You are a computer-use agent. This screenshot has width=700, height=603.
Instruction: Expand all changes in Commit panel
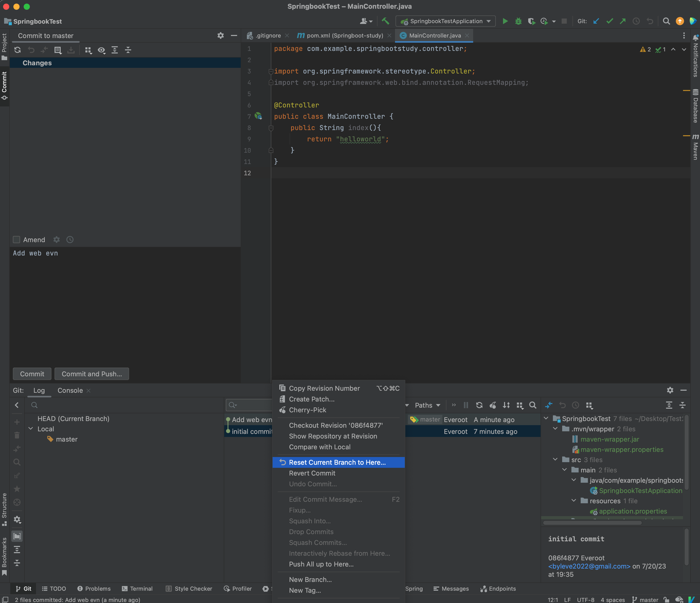pos(115,50)
